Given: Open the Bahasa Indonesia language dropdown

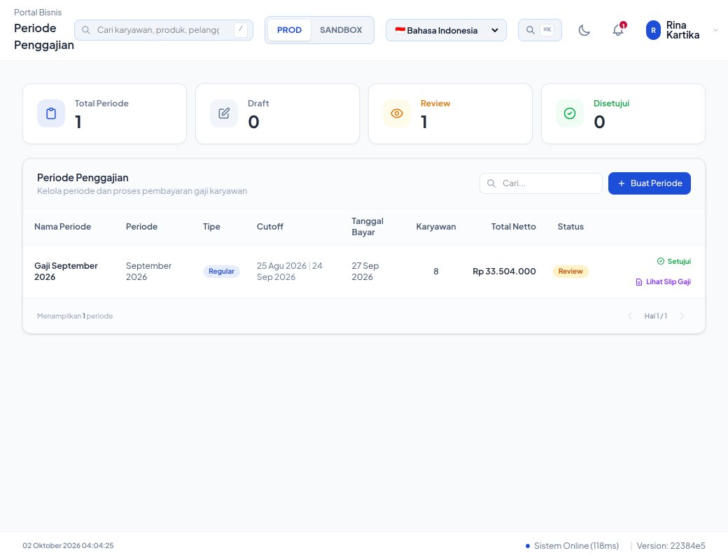Looking at the screenshot, I should (446, 30).
